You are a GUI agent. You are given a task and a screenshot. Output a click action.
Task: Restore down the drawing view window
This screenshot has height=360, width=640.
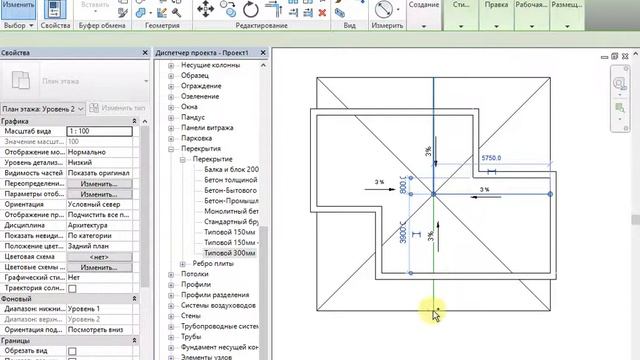[614, 56]
